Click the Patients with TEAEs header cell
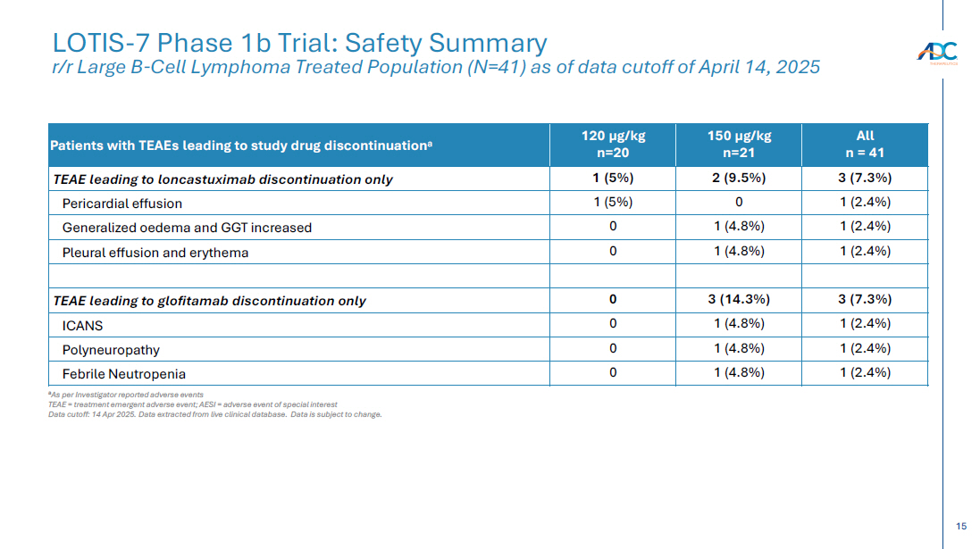 click(241, 146)
